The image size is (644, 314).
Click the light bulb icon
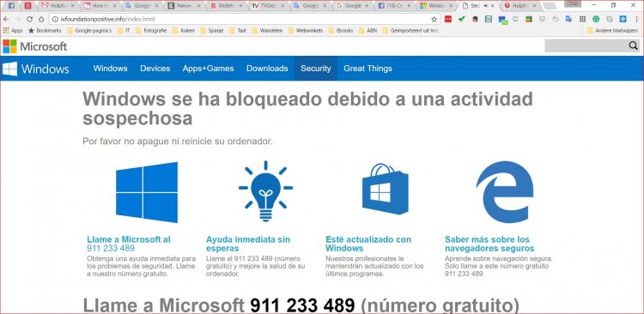pyautogui.click(x=265, y=191)
